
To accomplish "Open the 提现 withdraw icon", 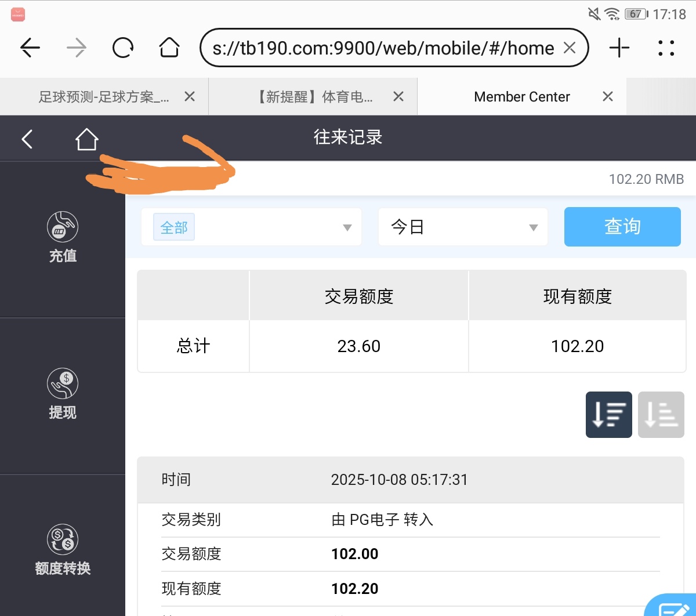I will (63, 383).
